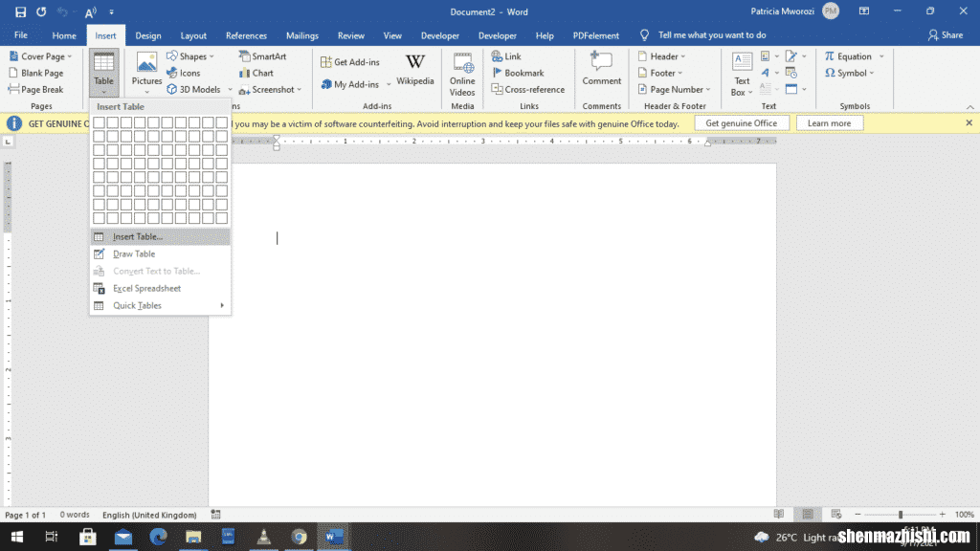Image resolution: width=980 pixels, height=551 pixels.
Task: Open the Pictures insert tool
Action: [146, 73]
